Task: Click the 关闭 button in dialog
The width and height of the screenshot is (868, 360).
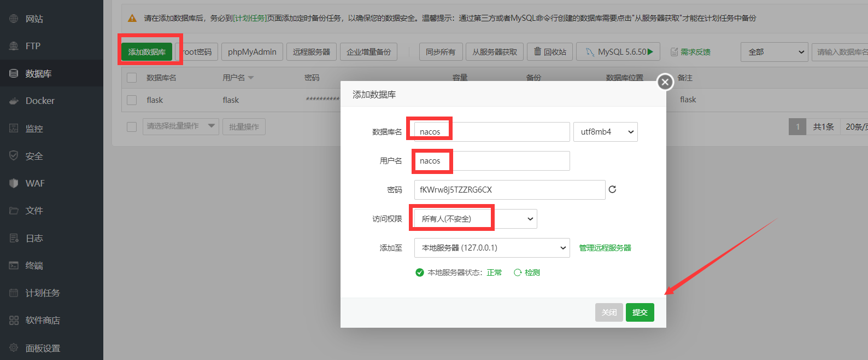Action: coord(609,312)
